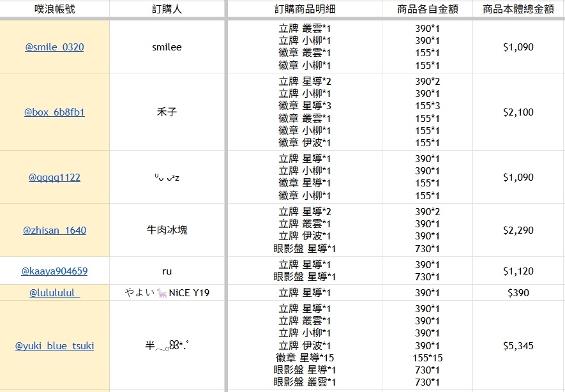Image resolution: width=565 pixels, height=392 pixels.
Task: Click the buyer cell 牛肉冰塊
Action: [x=167, y=230]
